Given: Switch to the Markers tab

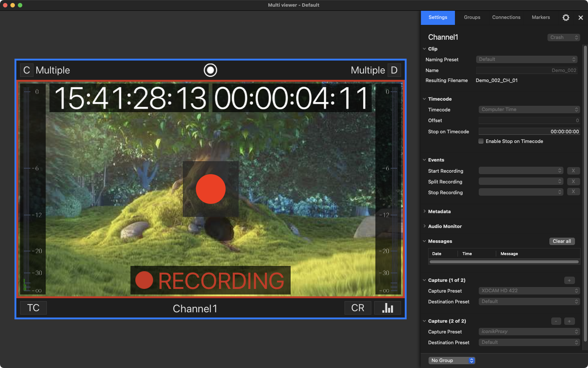Looking at the screenshot, I should tap(541, 17).
